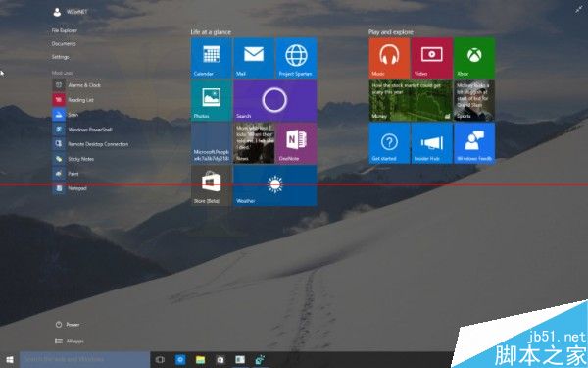The image size is (588, 368).
Task: Select the Life at a glance group title
Action: (211, 32)
